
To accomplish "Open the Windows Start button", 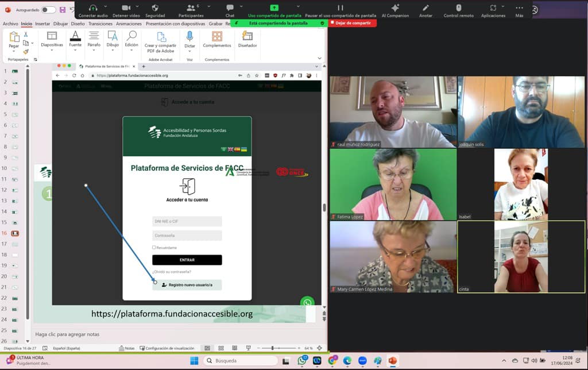I will 194,361.
